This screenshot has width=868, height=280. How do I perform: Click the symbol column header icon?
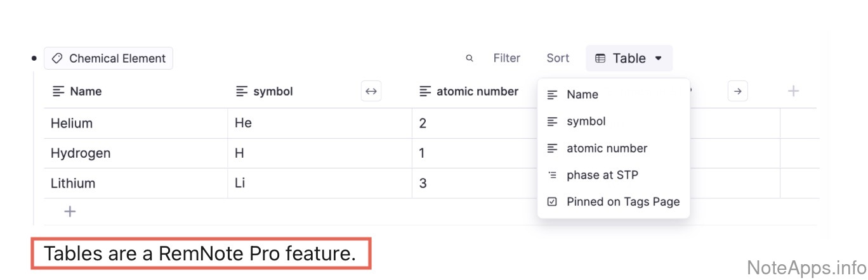click(241, 91)
